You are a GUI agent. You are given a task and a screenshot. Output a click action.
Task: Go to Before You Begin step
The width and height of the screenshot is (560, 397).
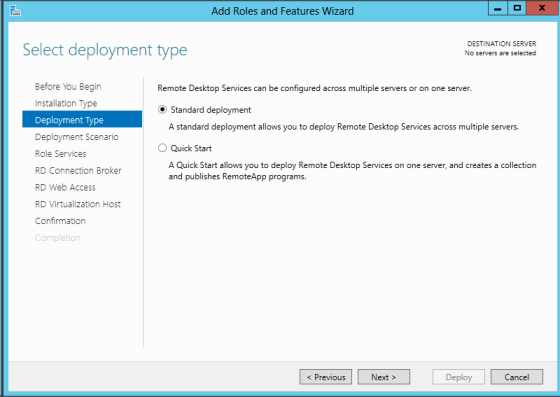(x=68, y=86)
